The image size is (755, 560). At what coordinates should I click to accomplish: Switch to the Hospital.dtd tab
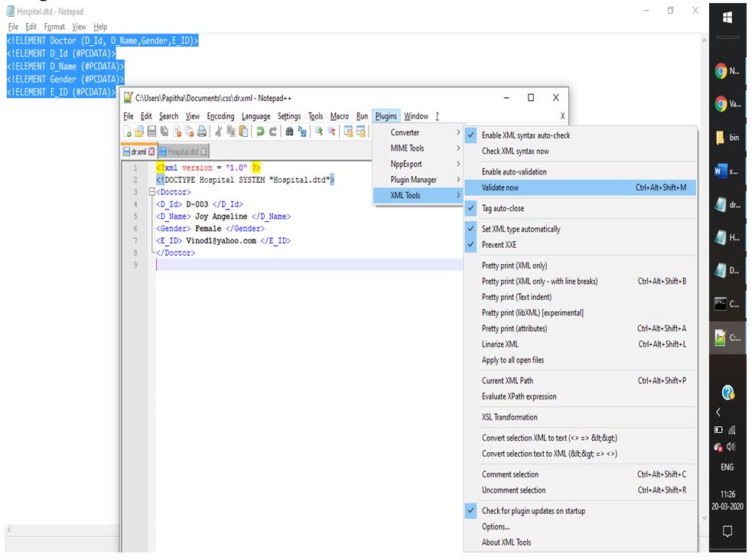point(182,152)
